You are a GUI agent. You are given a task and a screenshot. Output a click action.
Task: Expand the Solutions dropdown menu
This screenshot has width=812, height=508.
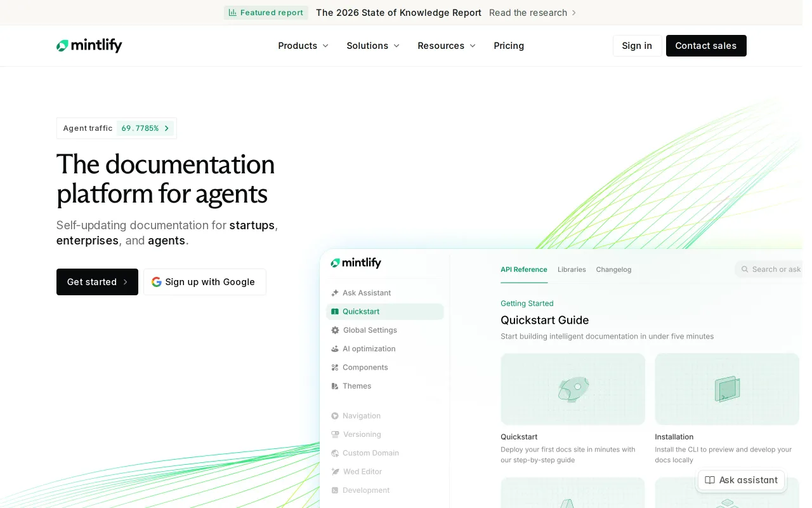click(x=373, y=46)
